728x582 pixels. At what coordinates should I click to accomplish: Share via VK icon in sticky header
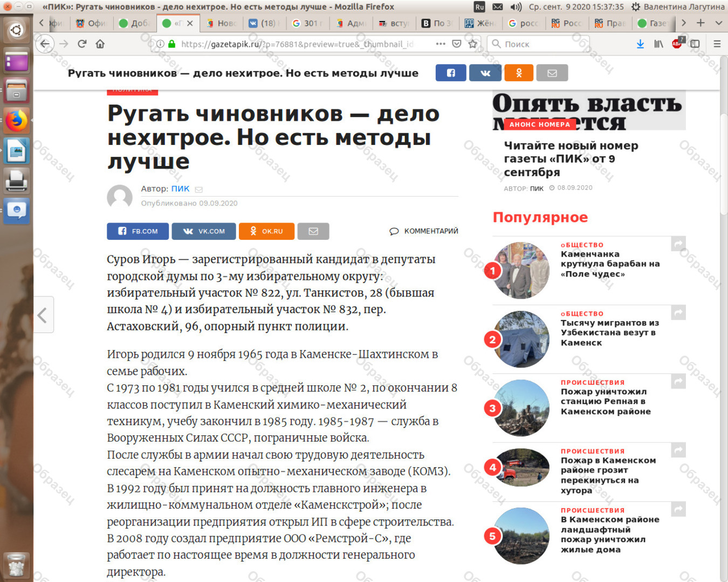point(485,73)
